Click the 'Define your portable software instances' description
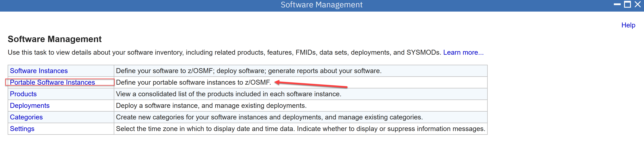Viewport: 644px width, 146px height. (193, 82)
